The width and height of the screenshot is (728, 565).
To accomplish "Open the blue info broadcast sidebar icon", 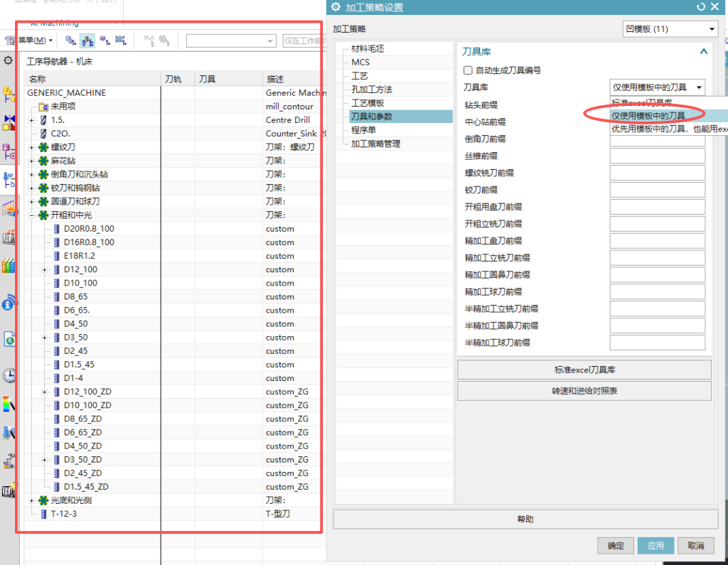I will (9, 303).
